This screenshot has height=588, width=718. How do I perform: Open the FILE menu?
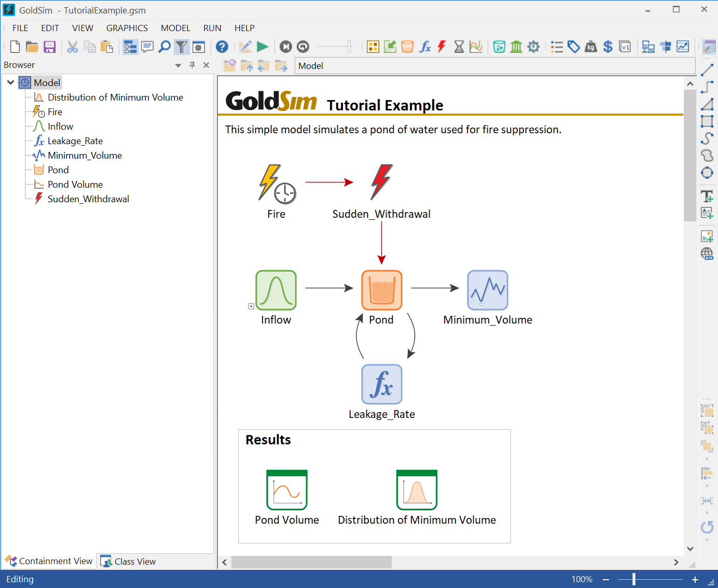pos(20,28)
